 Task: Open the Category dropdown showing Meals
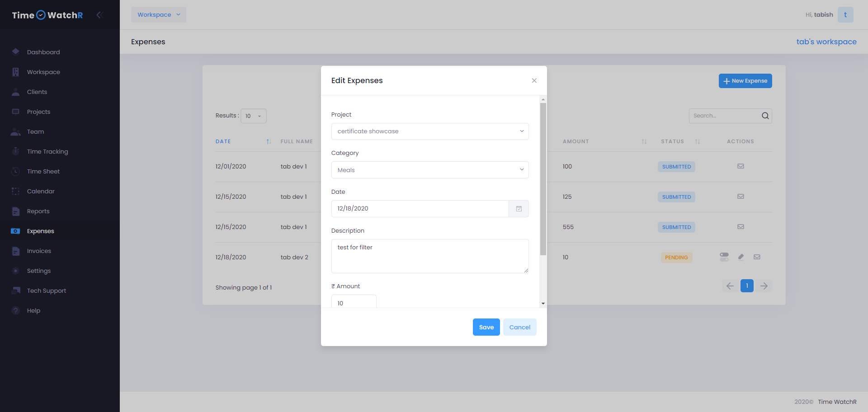click(x=430, y=170)
